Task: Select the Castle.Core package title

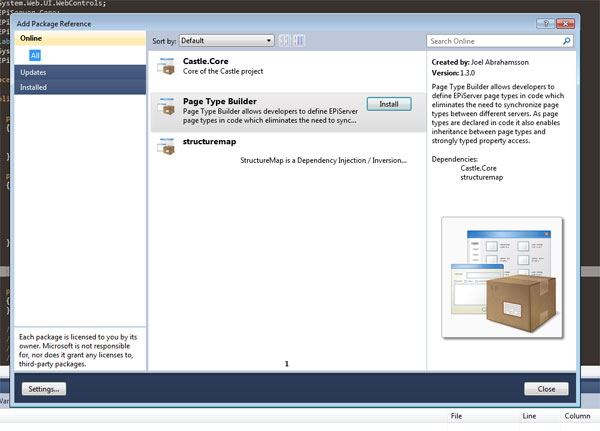Action: [x=205, y=61]
